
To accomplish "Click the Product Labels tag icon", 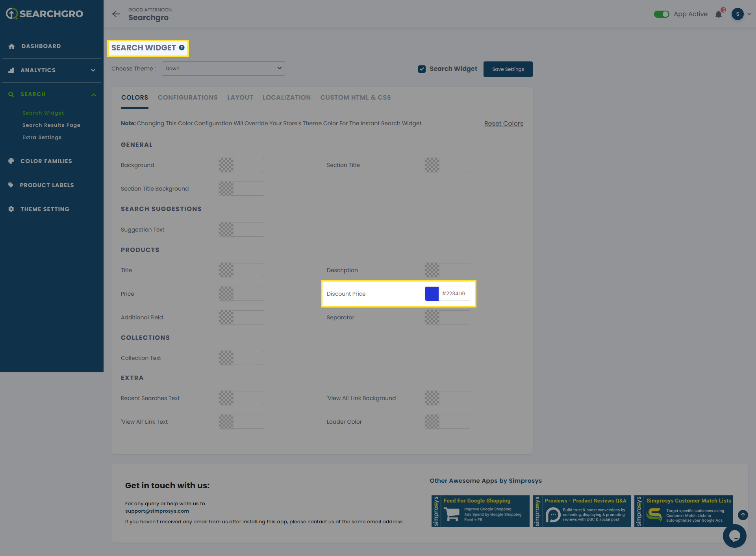I will (11, 185).
